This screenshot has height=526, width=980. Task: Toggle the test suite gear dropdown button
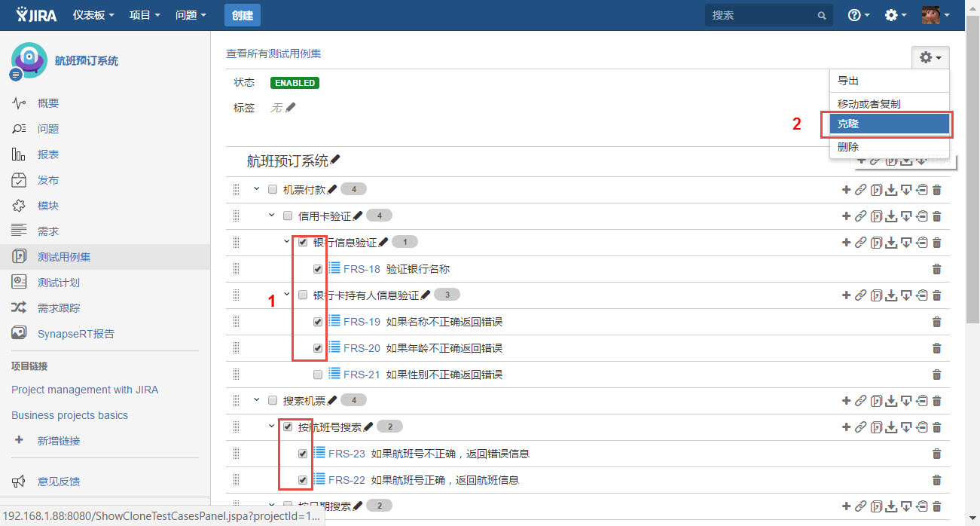[x=930, y=58]
